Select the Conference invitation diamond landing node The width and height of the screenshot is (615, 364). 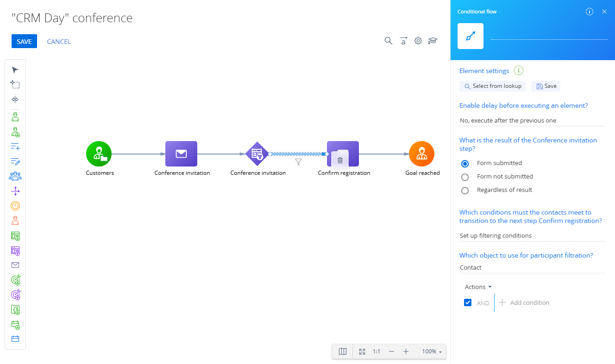257,154
